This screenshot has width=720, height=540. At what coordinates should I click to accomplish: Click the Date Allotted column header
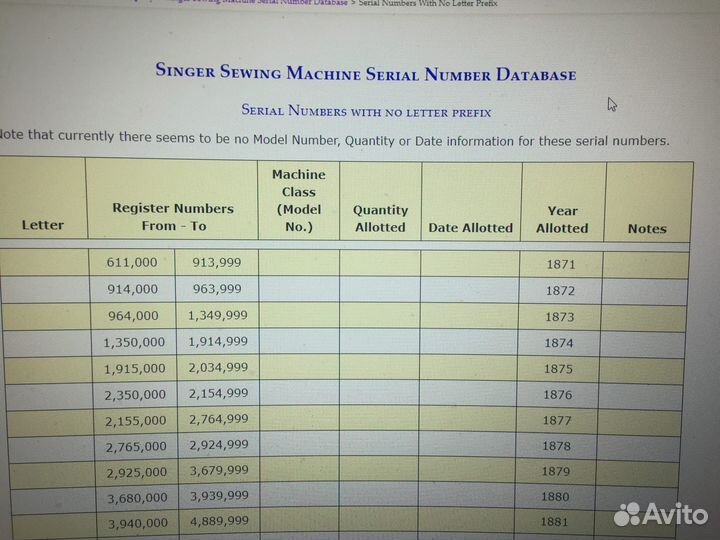tap(470, 227)
